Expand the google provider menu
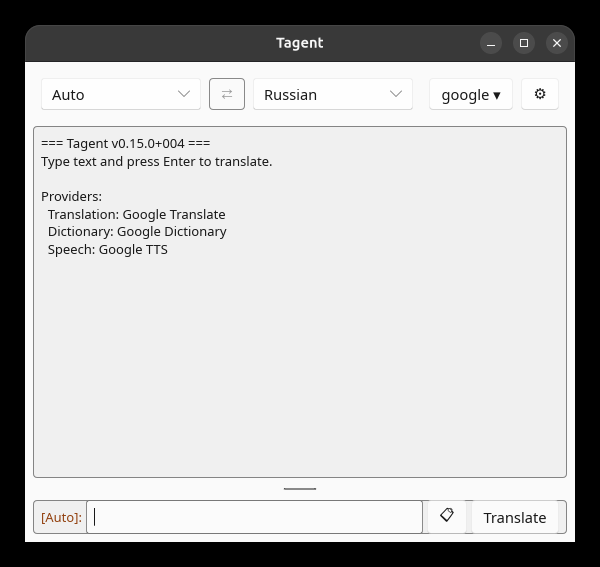The height and width of the screenshot is (567, 600). [471, 94]
